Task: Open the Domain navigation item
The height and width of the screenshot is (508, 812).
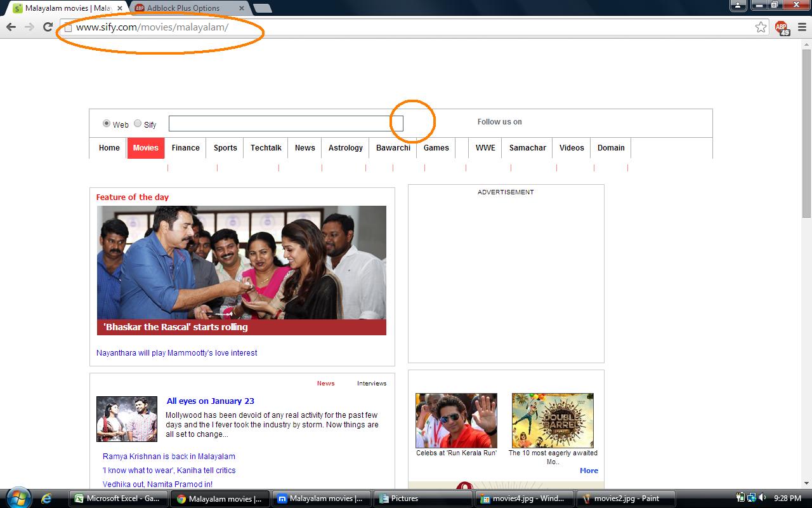Action: click(x=611, y=148)
